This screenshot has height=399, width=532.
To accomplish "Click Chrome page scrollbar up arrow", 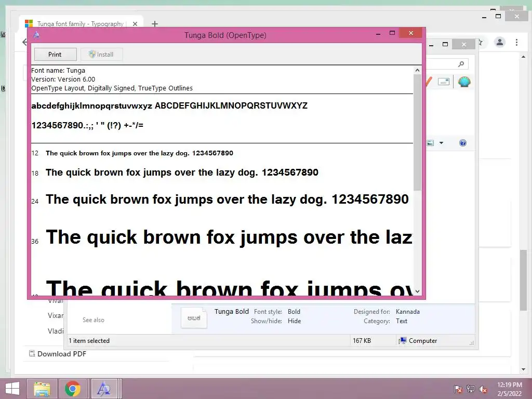I will coord(523,57).
